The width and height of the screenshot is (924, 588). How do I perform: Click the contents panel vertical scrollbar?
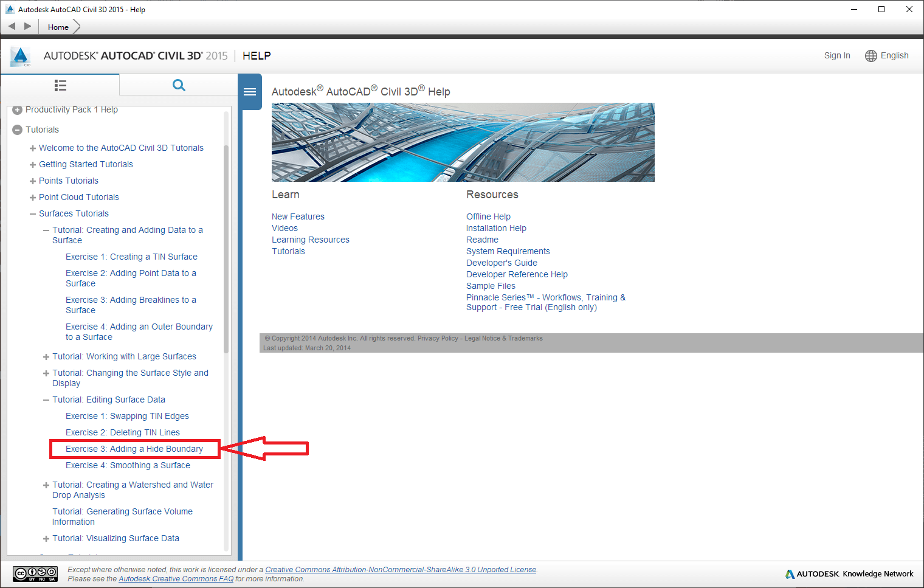tap(226, 249)
